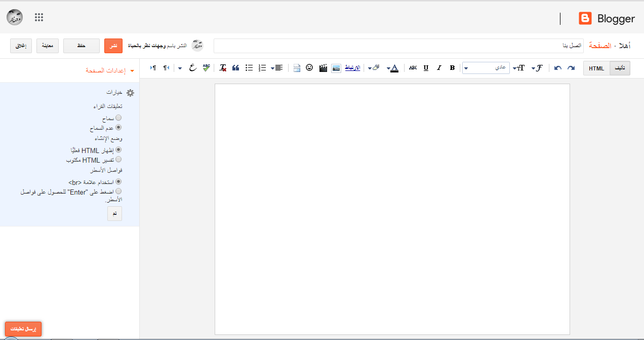Open the Google apps grid icon
This screenshot has height=340, width=644.
click(39, 17)
